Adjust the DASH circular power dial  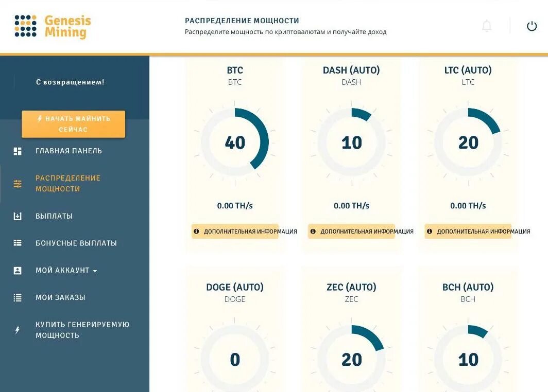pyautogui.click(x=352, y=142)
